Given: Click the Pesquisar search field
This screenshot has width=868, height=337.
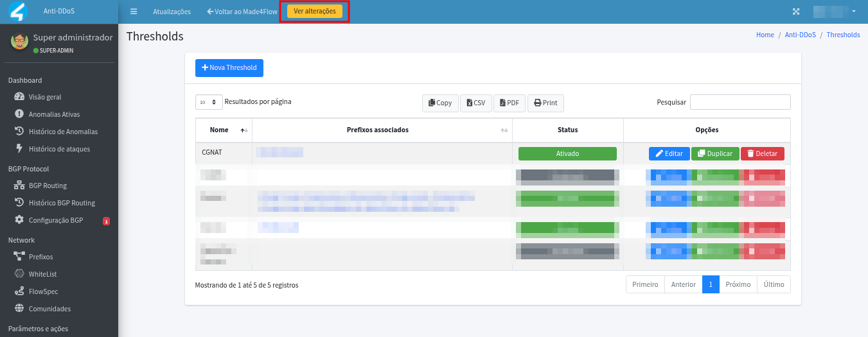Looking at the screenshot, I should pos(740,102).
